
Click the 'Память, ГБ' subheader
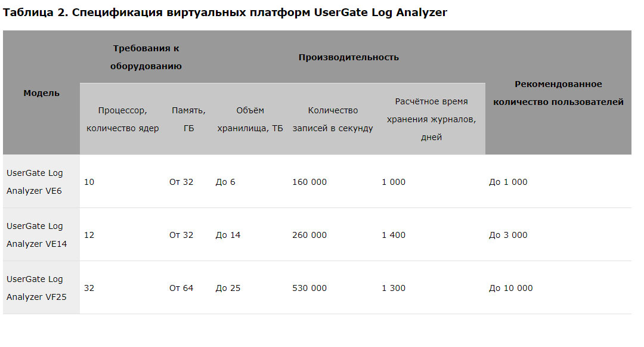[188, 119]
